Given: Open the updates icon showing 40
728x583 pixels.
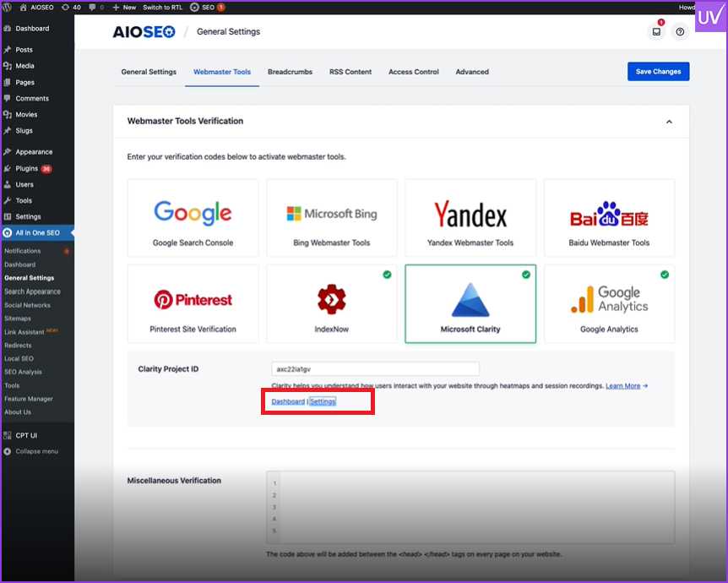Looking at the screenshot, I should (x=71, y=8).
